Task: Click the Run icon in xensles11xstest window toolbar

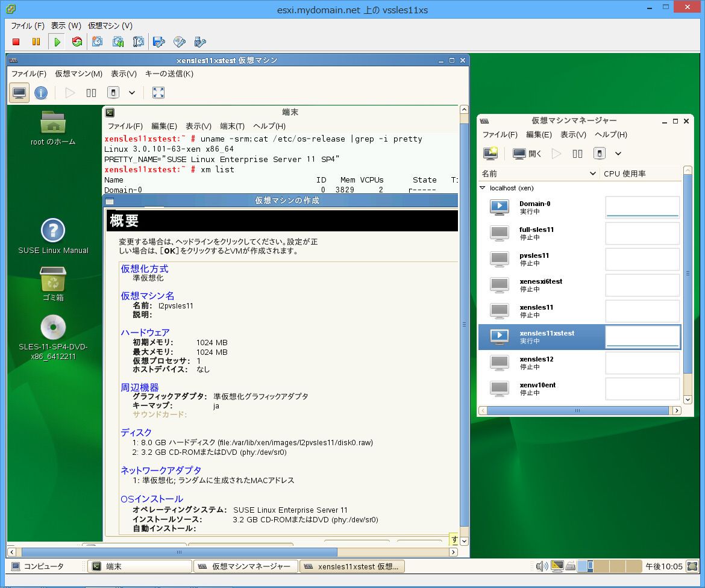Action: [70, 93]
